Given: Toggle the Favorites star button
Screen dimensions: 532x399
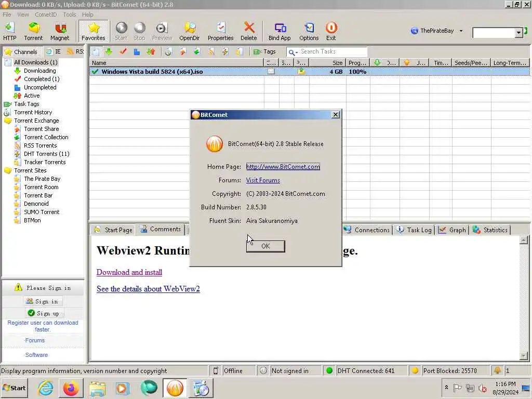Looking at the screenshot, I should pos(94,31).
